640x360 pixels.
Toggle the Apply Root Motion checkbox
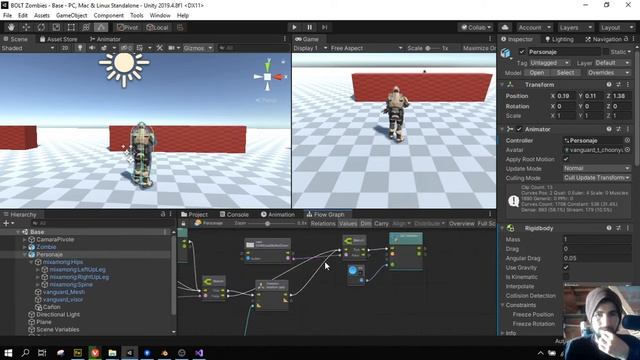[x=566, y=159]
